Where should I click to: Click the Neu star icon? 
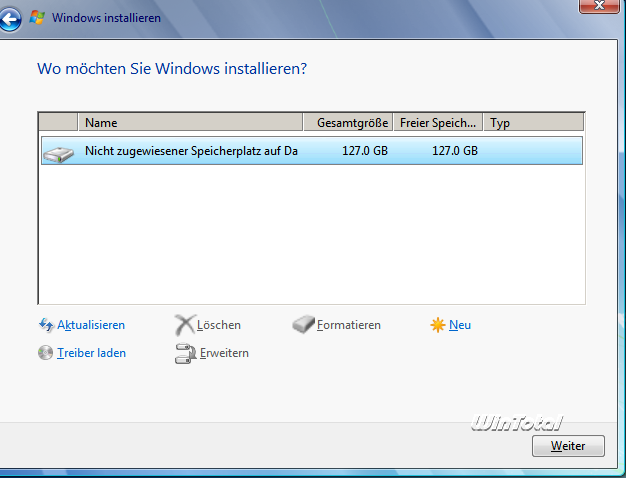[x=438, y=325]
